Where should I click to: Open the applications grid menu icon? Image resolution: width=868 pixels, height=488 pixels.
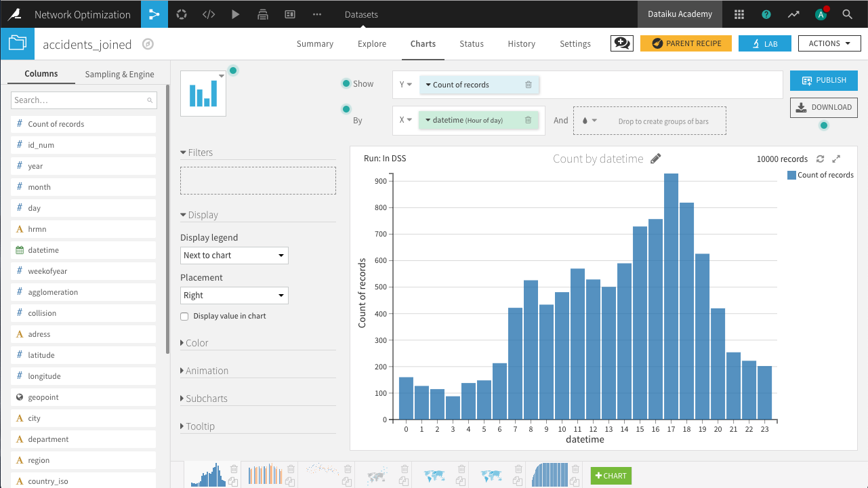coord(739,14)
